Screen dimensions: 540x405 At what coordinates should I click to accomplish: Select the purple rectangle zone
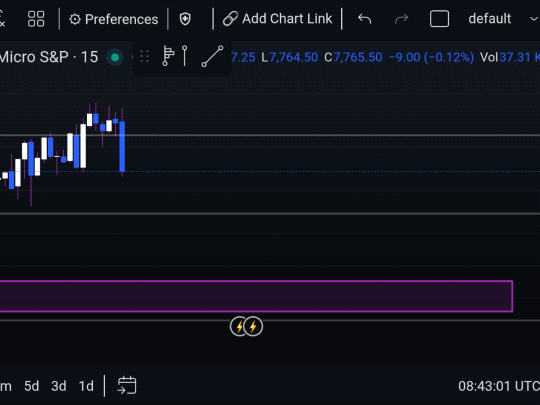[256, 297]
